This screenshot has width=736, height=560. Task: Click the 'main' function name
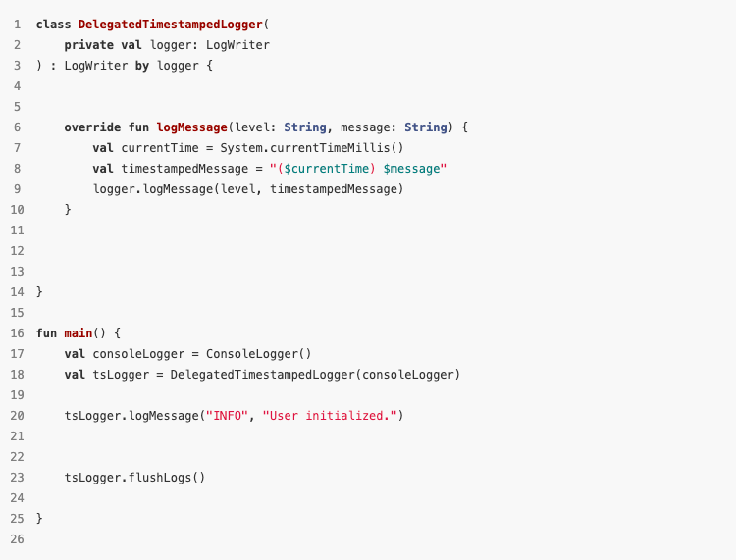[x=79, y=333]
